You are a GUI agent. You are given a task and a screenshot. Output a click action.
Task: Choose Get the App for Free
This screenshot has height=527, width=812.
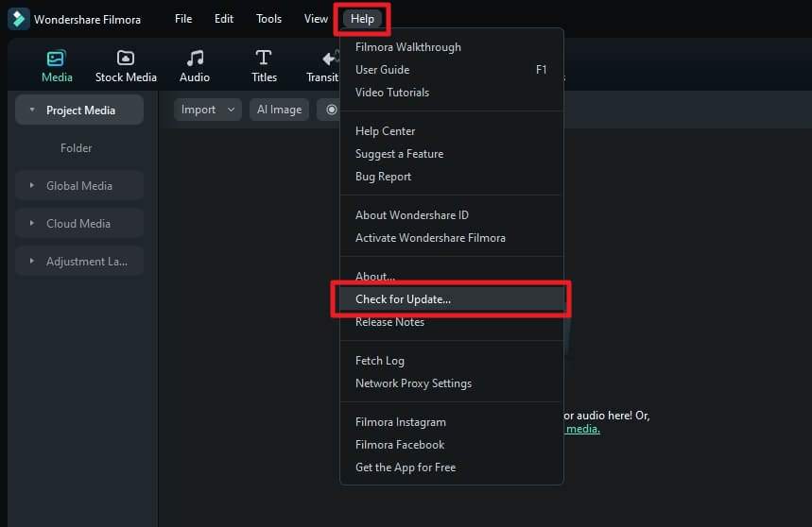[x=451, y=468]
